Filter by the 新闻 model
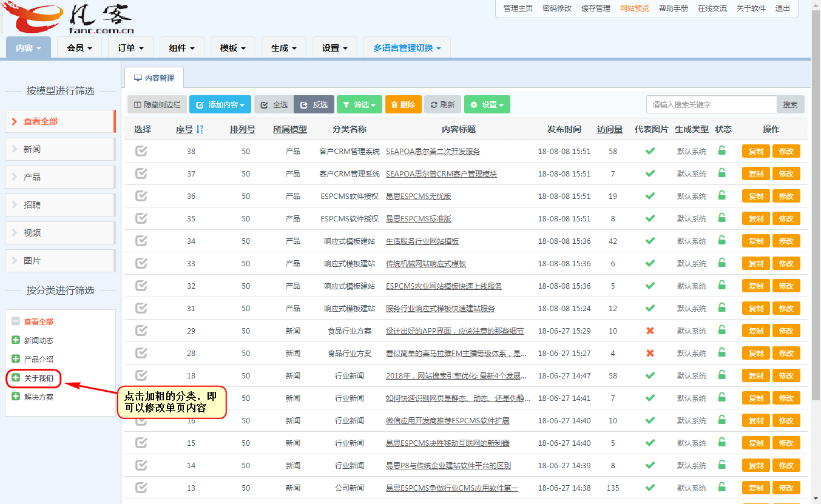The width and height of the screenshot is (821, 504). 60,149
